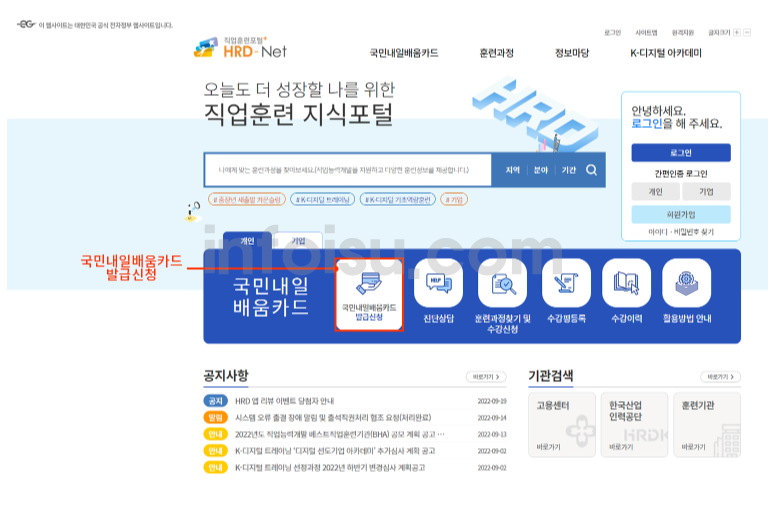Select the #중장년 새출발 카운슬링 tag
768x505 pixels.
point(247,199)
